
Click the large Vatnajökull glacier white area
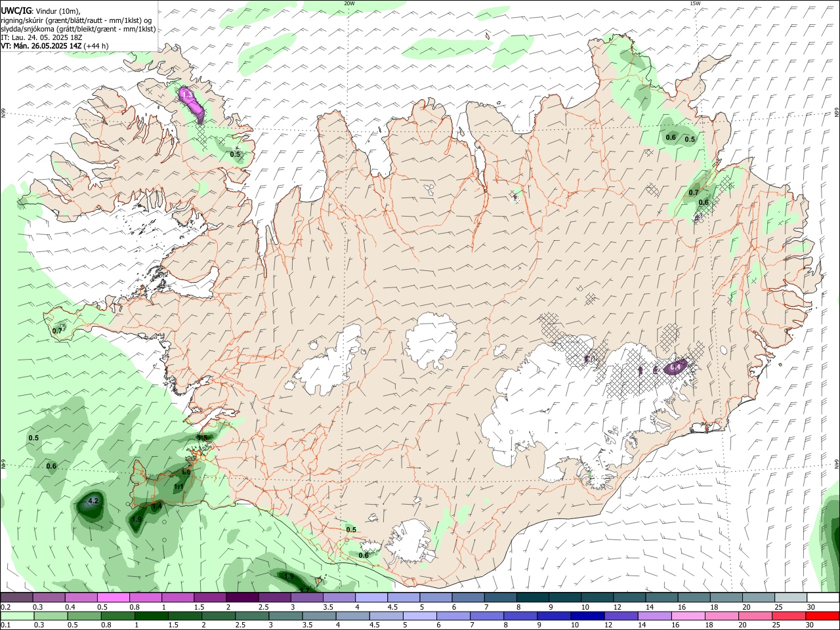pyautogui.click(x=577, y=413)
